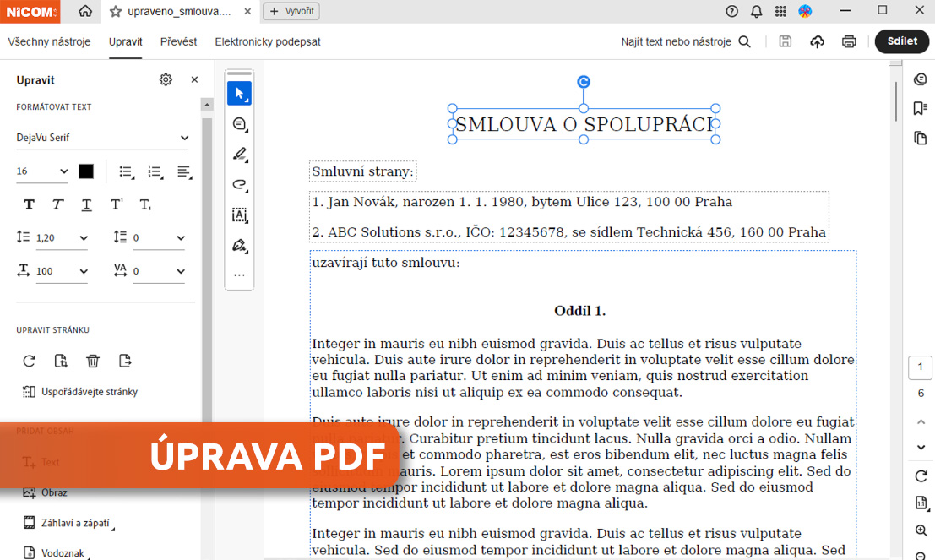
Task: Open the black text color swatch
Action: tap(86, 171)
